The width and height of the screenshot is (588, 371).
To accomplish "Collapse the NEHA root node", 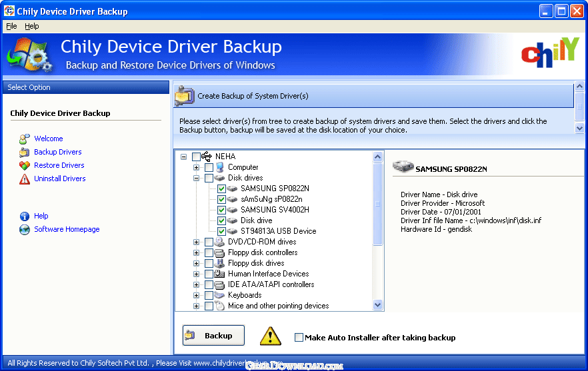I will point(184,157).
